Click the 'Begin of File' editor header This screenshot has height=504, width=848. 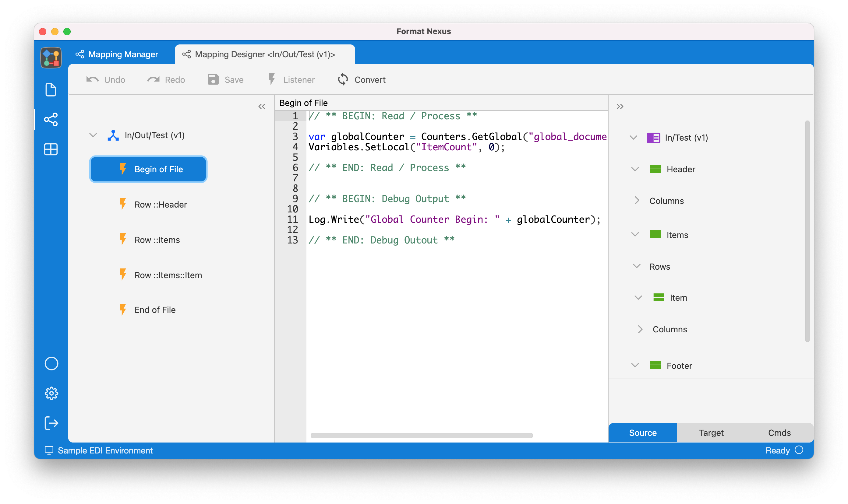tap(303, 103)
